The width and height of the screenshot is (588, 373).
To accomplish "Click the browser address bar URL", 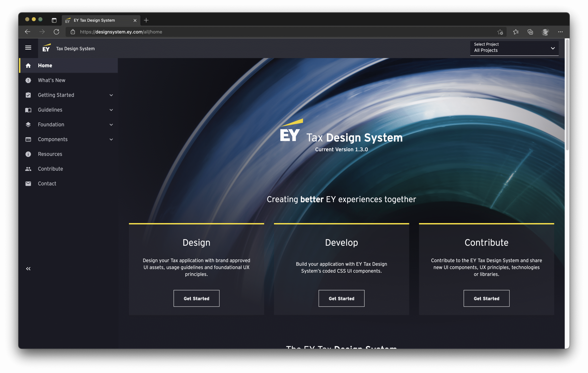I will tap(121, 32).
